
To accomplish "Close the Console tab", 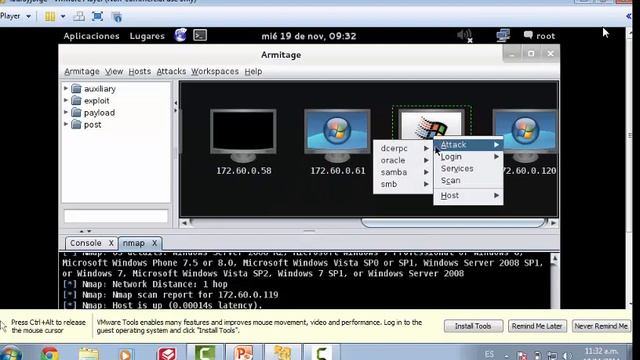I will pyautogui.click(x=111, y=243).
